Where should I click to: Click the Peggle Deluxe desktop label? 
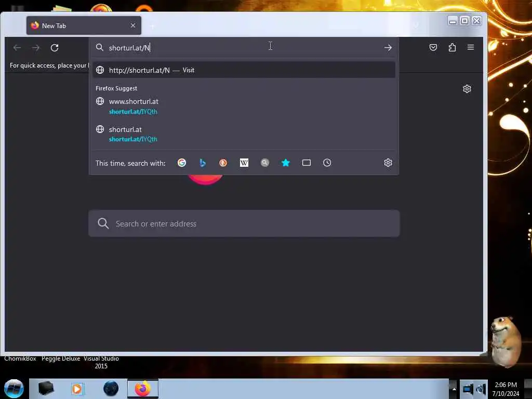pos(61,358)
